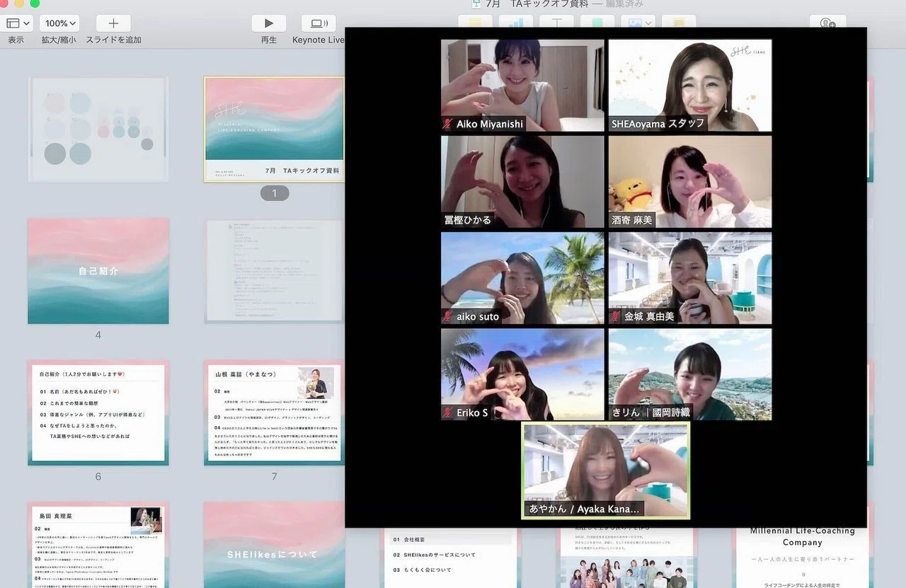Select slide 6 self-introduction instructions thumbnail

click(x=98, y=413)
